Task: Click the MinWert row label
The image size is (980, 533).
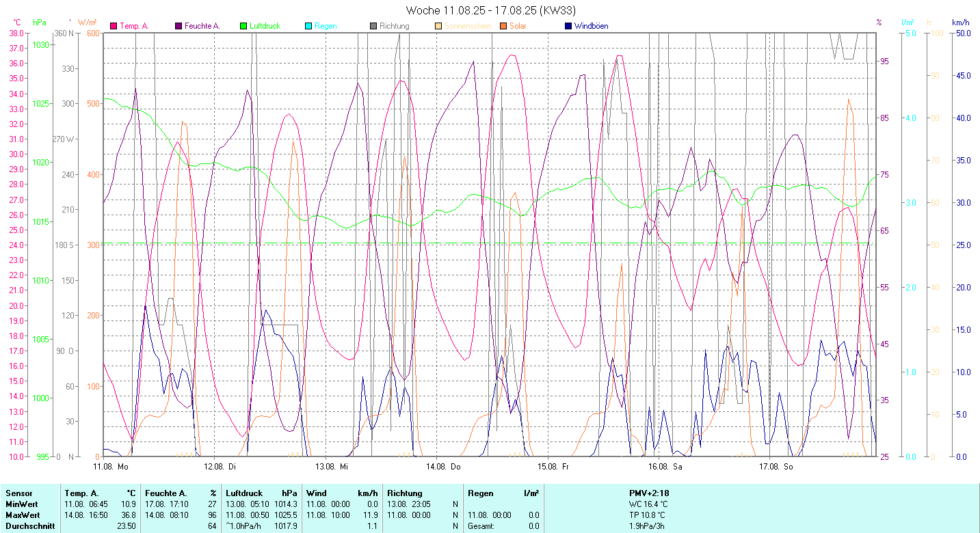Action: click(22, 504)
